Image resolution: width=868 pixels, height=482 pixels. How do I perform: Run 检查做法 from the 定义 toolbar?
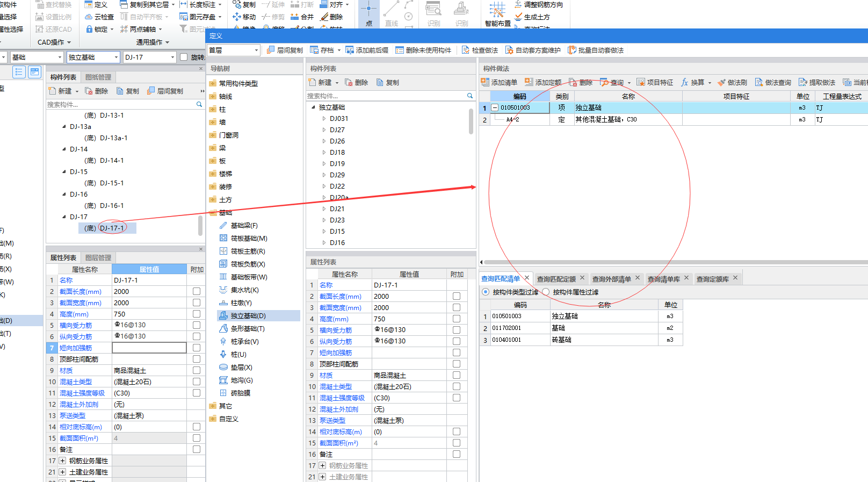pos(480,50)
